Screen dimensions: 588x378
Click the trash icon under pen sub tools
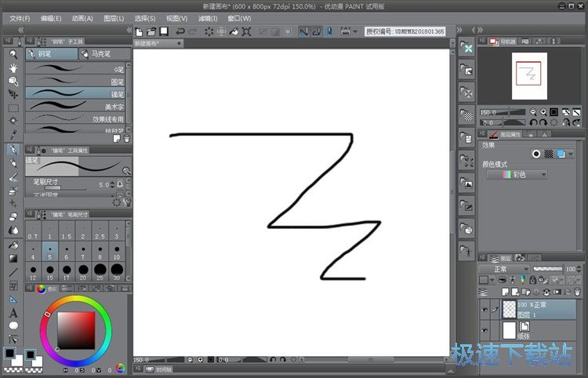coord(127,138)
